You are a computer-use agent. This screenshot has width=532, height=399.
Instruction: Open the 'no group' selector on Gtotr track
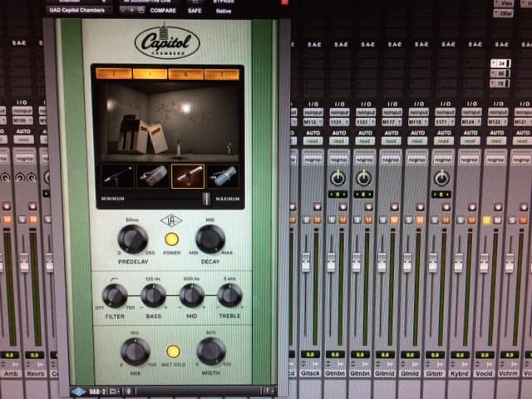[442, 159]
